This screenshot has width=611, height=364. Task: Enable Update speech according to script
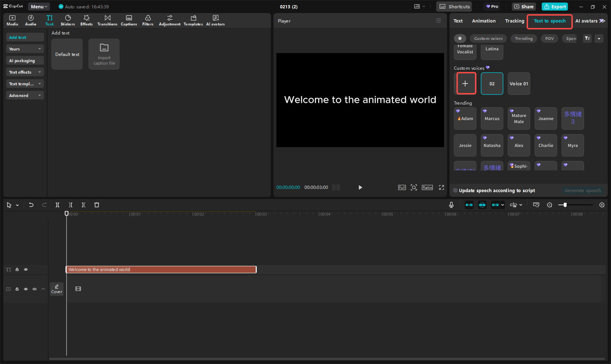click(x=455, y=190)
